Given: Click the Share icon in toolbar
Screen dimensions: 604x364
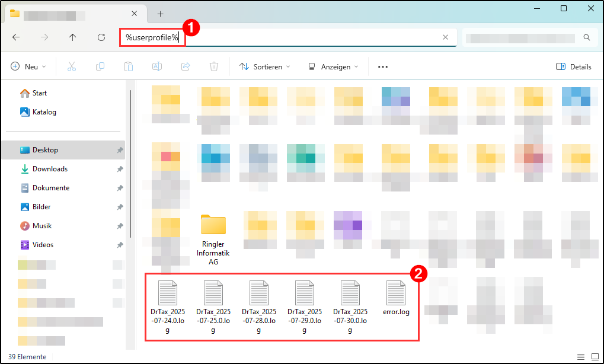Looking at the screenshot, I should click(186, 67).
